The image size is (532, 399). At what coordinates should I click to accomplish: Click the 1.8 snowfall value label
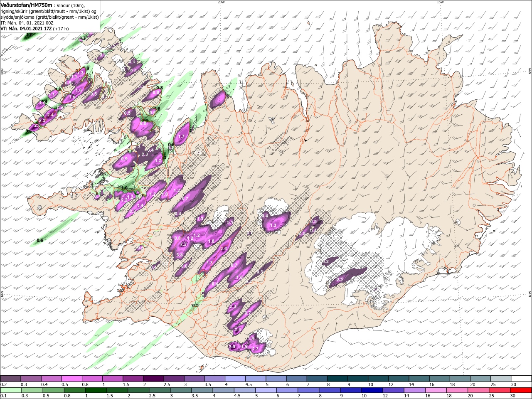click(x=211, y=241)
